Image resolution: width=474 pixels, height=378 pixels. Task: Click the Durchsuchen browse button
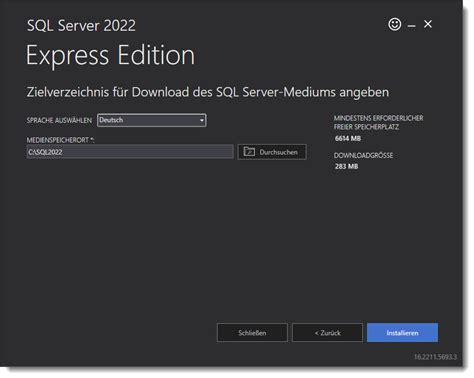[x=272, y=152]
